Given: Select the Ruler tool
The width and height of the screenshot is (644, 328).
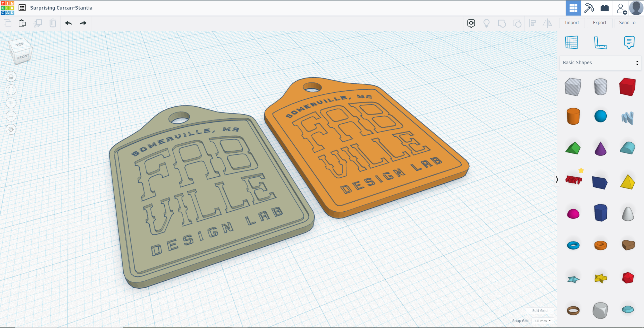Looking at the screenshot, I should (600, 43).
